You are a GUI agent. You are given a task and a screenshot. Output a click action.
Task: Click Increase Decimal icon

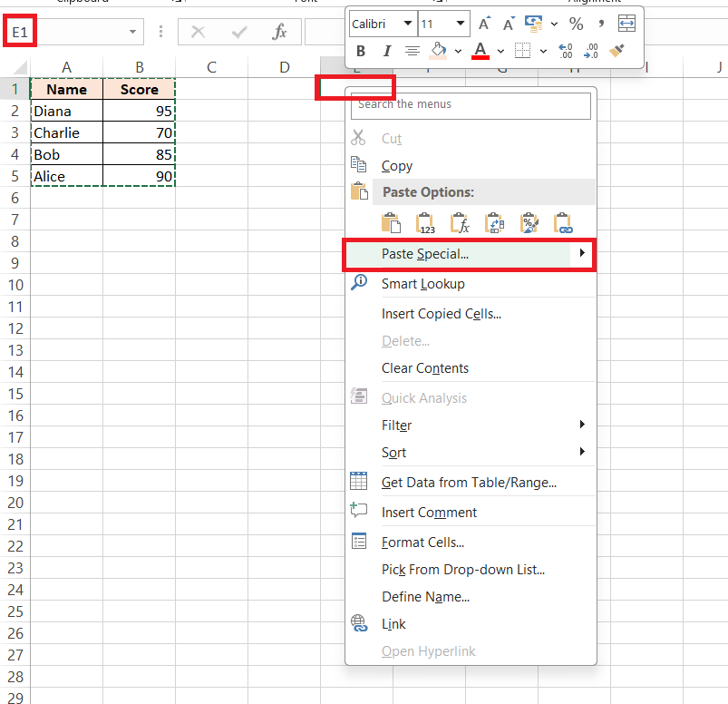click(x=565, y=51)
